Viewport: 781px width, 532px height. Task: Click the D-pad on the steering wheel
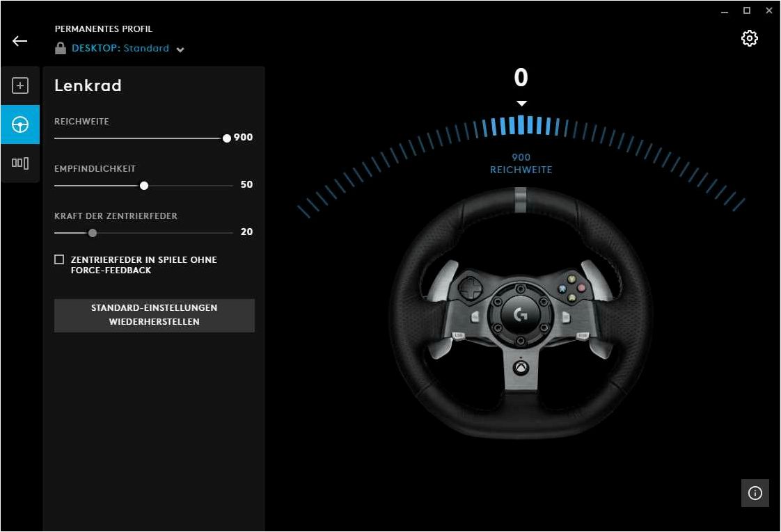pyautogui.click(x=470, y=288)
